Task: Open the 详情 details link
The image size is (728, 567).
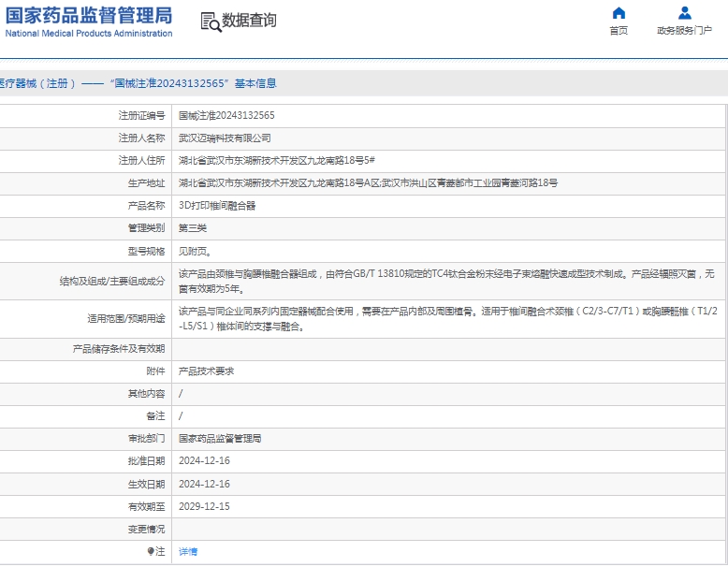Action: [188, 552]
